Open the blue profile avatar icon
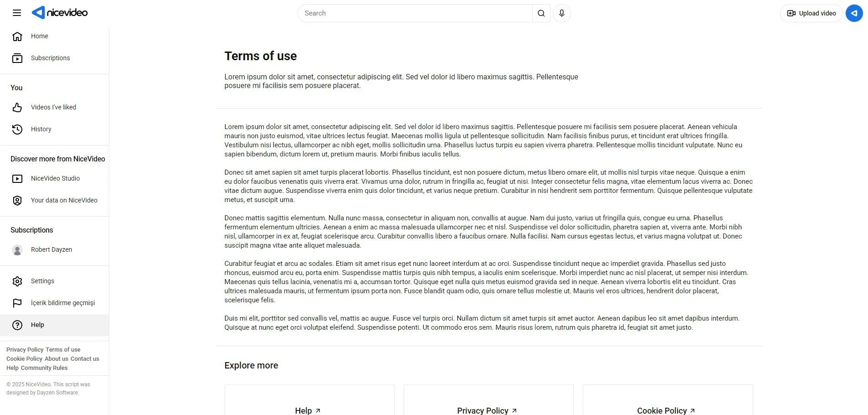The image size is (868, 415). pyautogui.click(x=854, y=13)
